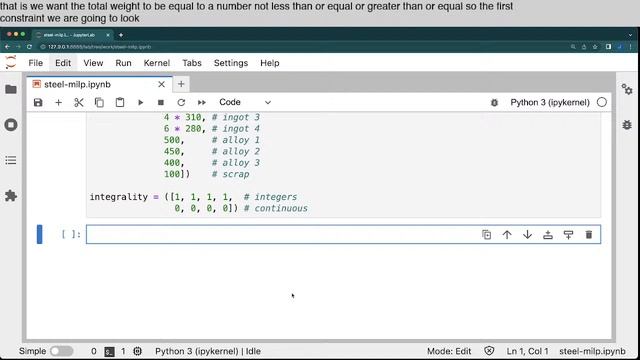
Task: Paste cells from the clipboard icon
Action: pos(120,102)
